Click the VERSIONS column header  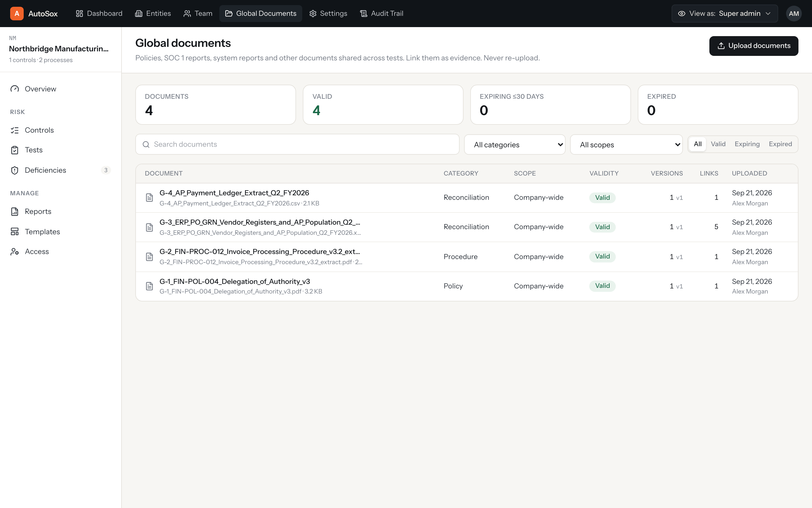point(667,173)
